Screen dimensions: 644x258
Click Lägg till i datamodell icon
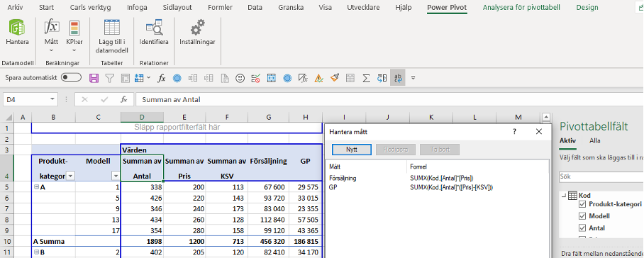coord(112,36)
